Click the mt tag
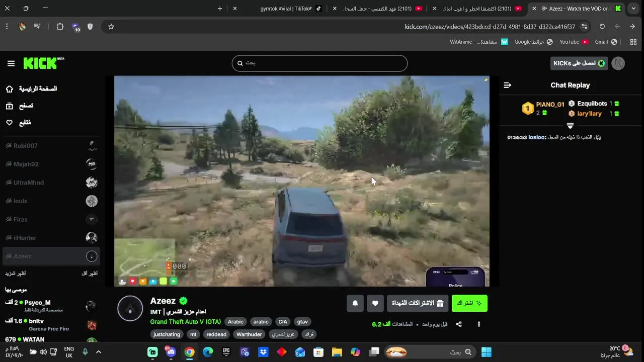The height and width of the screenshot is (362, 644). [193, 334]
